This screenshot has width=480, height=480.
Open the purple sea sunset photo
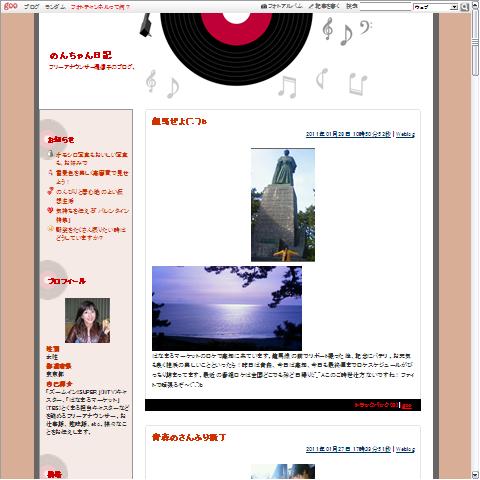click(227, 308)
